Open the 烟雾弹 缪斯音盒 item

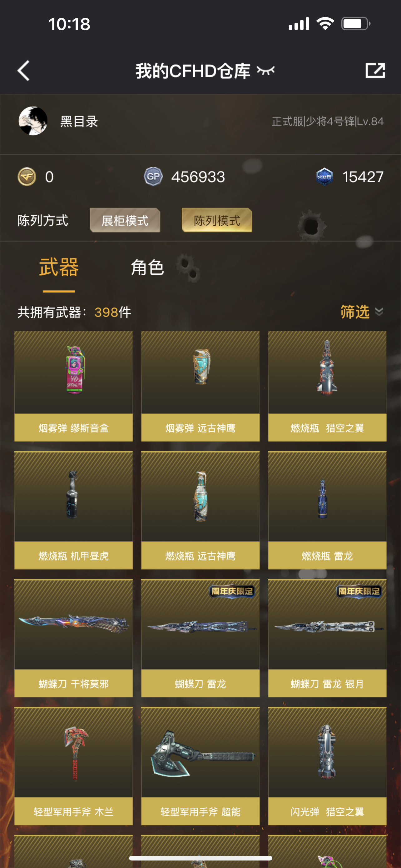pyautogui.click(x=73, y=386)
